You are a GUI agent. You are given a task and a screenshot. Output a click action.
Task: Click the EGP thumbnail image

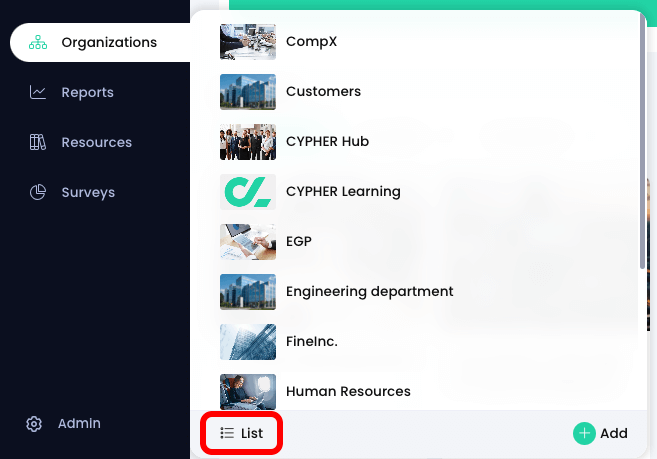click(x=248, y=242)
